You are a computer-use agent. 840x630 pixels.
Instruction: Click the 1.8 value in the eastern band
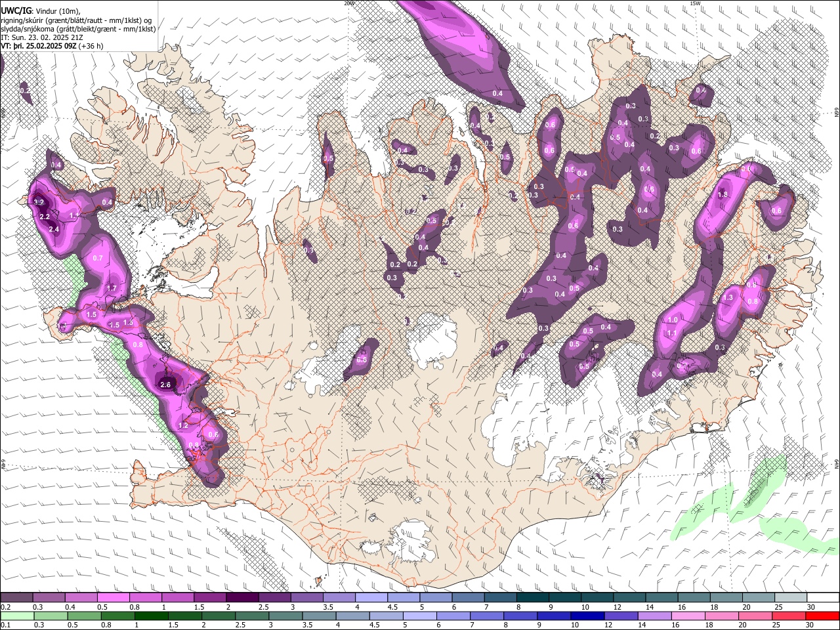pos(723,194)
